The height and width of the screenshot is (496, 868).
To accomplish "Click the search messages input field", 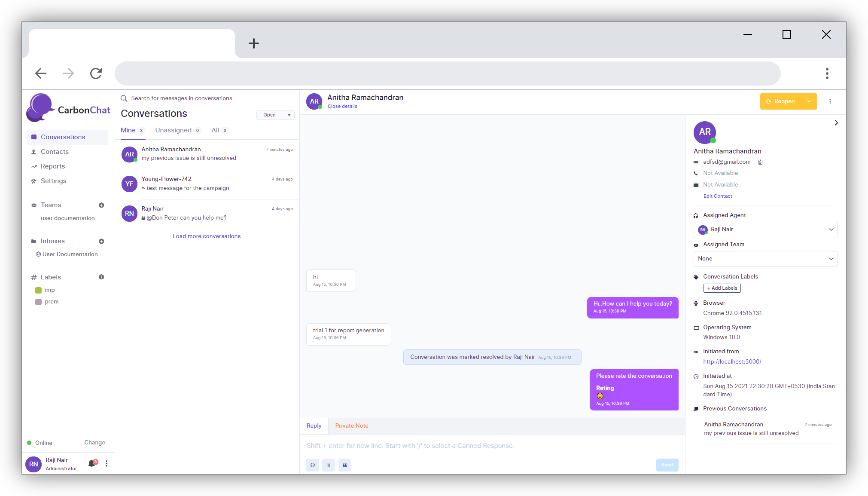I will [181, 98].
